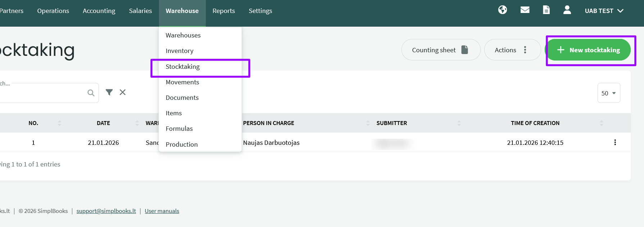Sort by Time of Creation column
The height and width of the screenshot is (227, 644).
[x=535, y=123]
